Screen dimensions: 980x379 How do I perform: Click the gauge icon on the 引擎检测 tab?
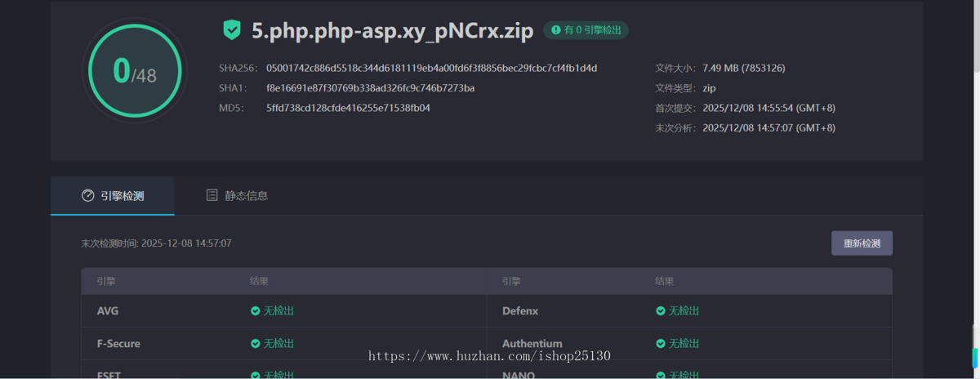coord(88,196)
